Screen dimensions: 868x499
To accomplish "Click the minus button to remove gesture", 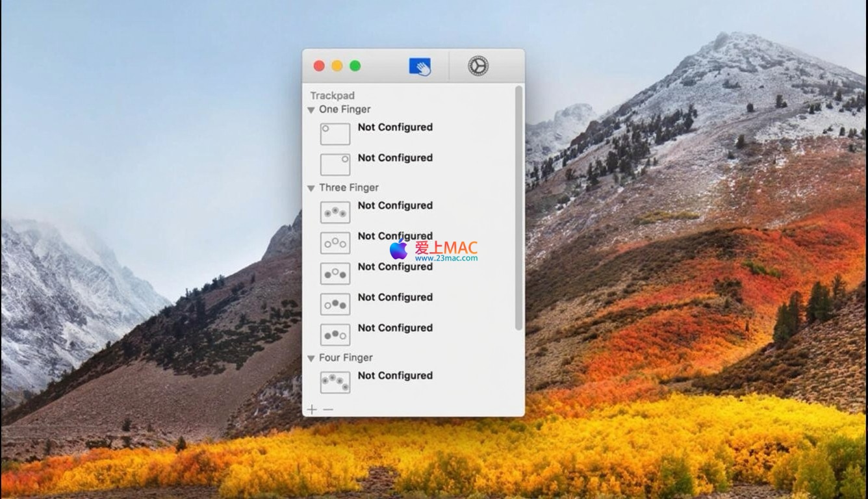I will pyautogui.click(x=328, y=409).
